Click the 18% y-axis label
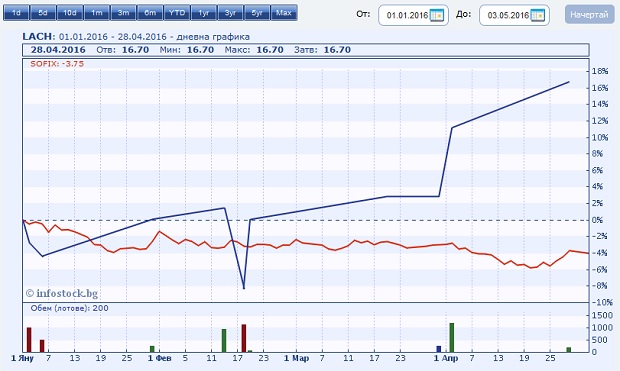 click(600, 71)
